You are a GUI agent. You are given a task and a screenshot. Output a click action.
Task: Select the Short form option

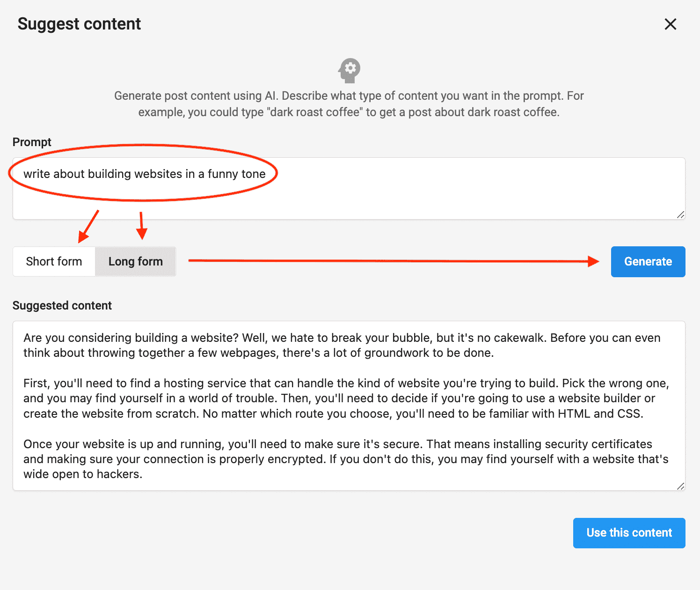pos(54,262)
